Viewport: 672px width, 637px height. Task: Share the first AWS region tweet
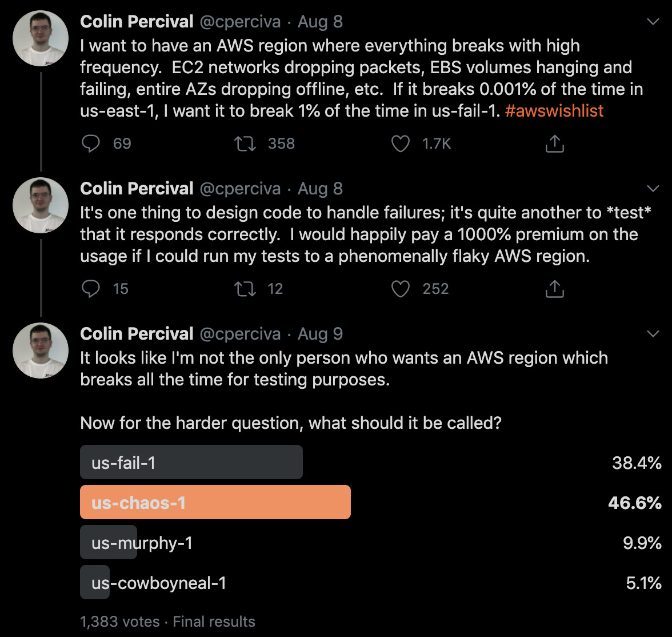coord(554,144)
